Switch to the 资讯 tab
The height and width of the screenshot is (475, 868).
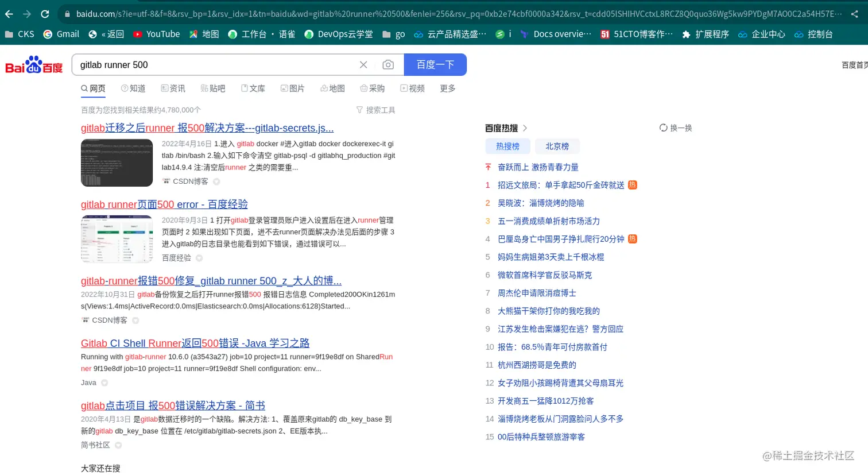coord(173,88)
